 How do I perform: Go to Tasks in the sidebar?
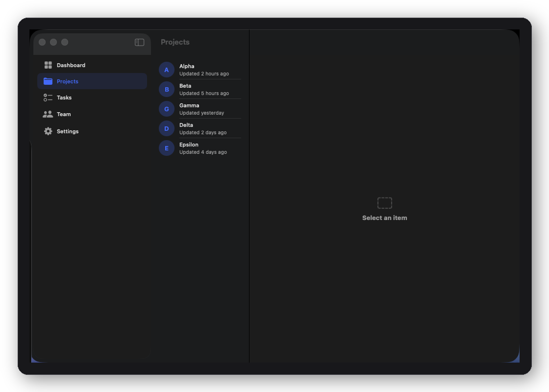[x=92, y=98]
